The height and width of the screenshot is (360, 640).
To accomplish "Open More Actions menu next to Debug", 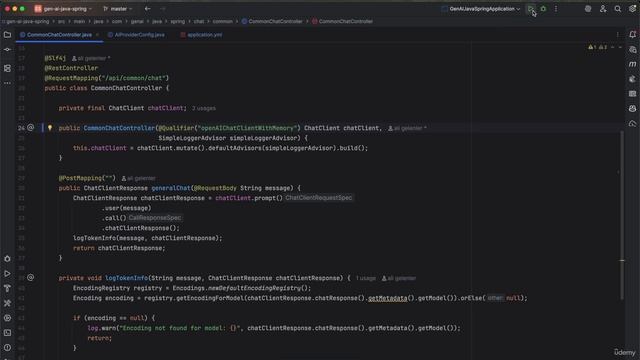I will point(556,9).
